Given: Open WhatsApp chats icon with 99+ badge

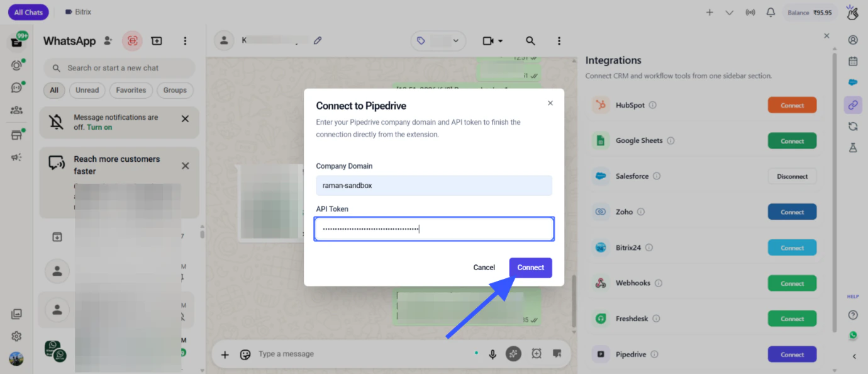Looking at the screenshot, I should (17, 42).
